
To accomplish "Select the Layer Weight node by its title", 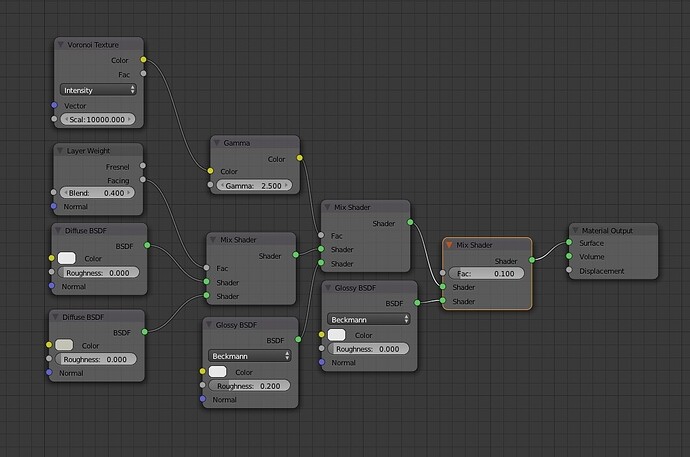I will point(88,150).
